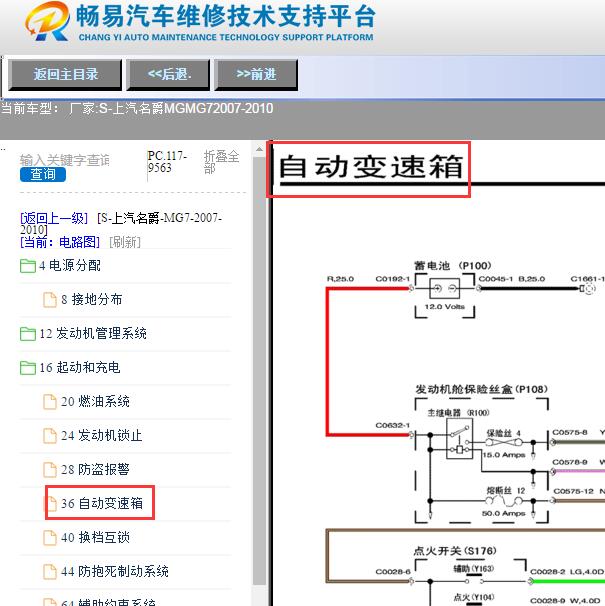
Task: Click the 蓄电池 (P100) label in diagram
Action: (453, 266)
